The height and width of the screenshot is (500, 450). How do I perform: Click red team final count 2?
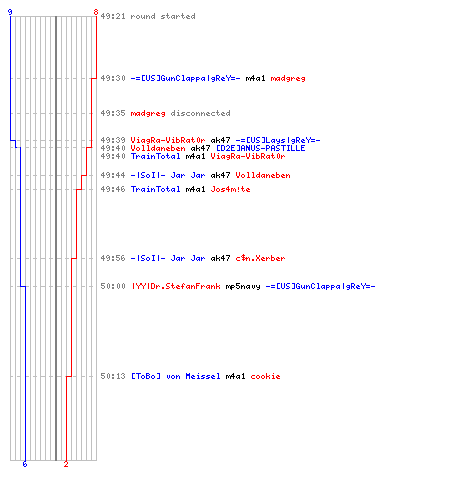pyautogui.click(x=66, y=464)
